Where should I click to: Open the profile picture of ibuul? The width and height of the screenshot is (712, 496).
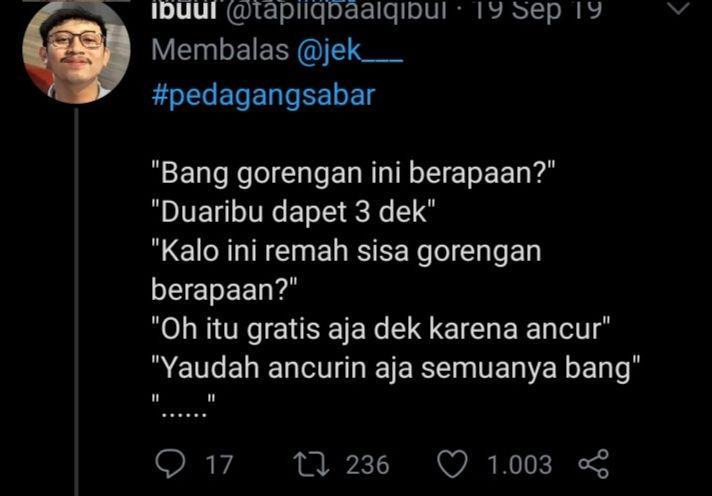click(x=76, y=50)
